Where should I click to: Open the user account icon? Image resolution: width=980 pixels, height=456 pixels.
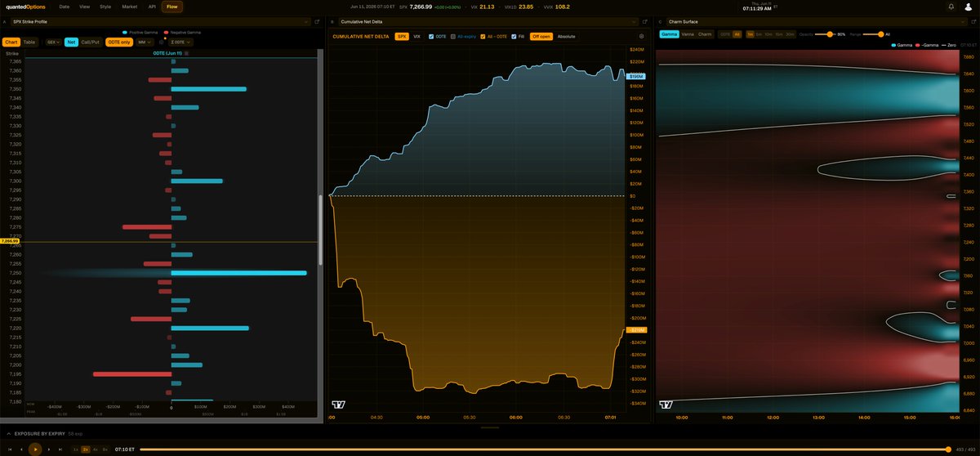[x=969, y=7]
